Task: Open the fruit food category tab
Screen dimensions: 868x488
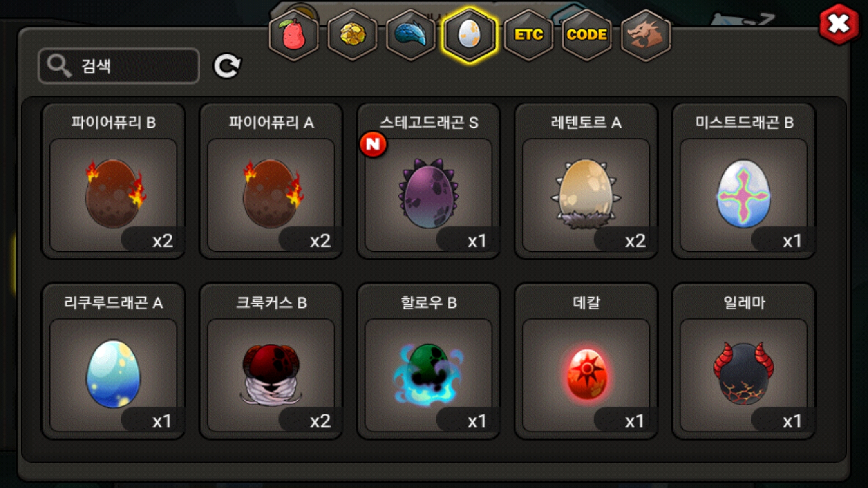Action: (x=294, y=35)
